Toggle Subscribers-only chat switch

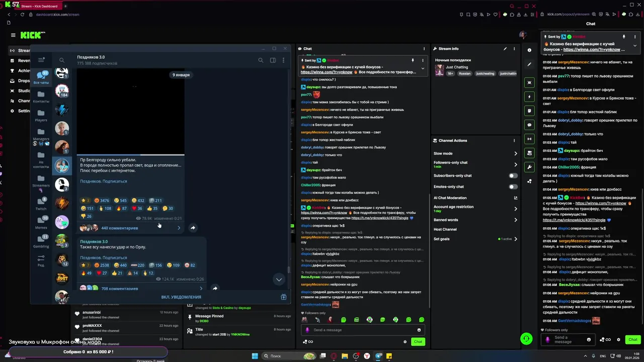(x=513, y=175)
